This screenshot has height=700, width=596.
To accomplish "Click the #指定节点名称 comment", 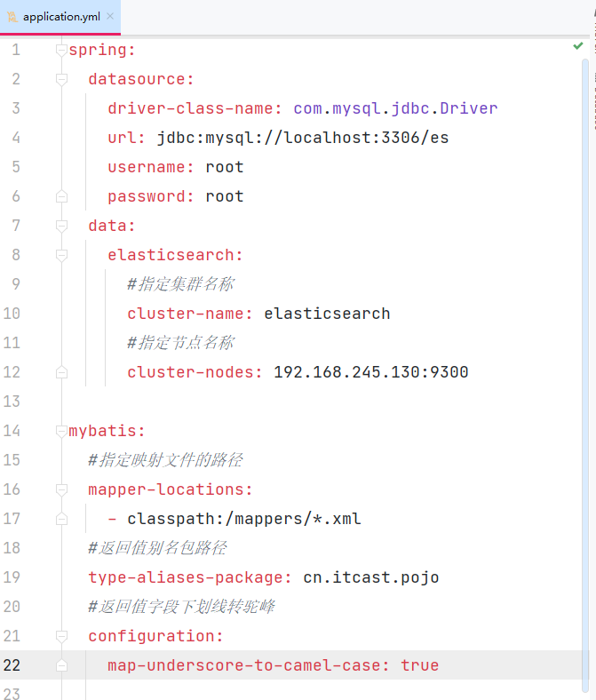I will click(181, 343).
